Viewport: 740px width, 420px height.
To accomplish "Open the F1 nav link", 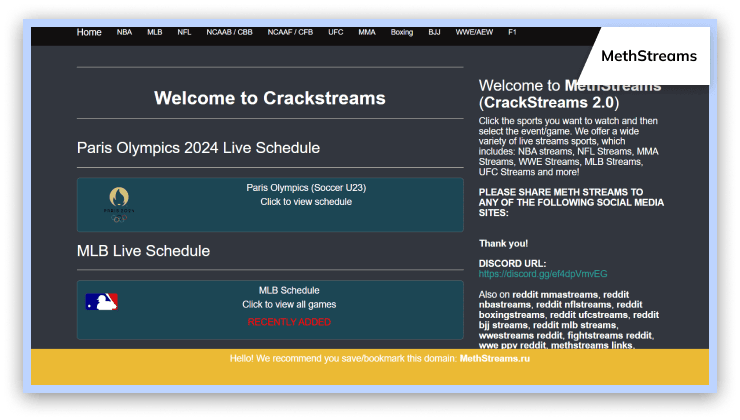I will pyautogui.click(x=512, y=32).
